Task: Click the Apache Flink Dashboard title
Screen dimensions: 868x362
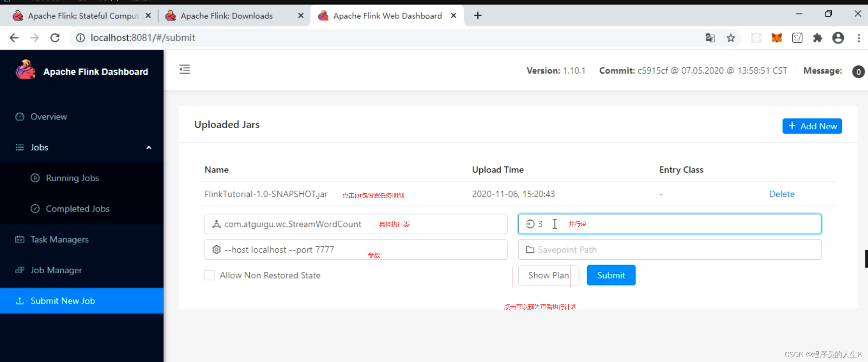Action: click(95, 72)
